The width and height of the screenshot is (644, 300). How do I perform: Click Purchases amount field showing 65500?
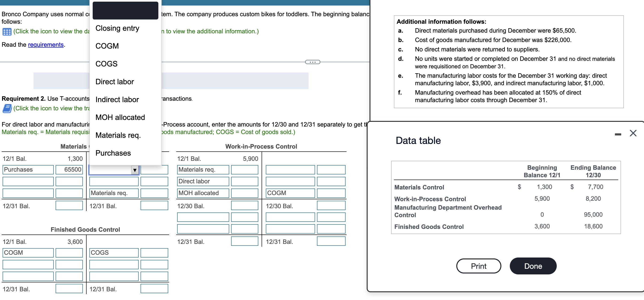[69, 170]
